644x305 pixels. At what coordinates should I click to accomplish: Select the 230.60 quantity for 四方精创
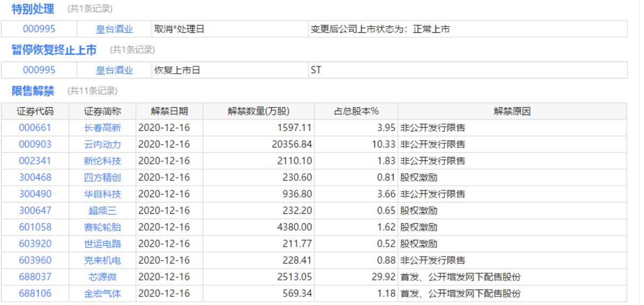(x=297, y=177)
